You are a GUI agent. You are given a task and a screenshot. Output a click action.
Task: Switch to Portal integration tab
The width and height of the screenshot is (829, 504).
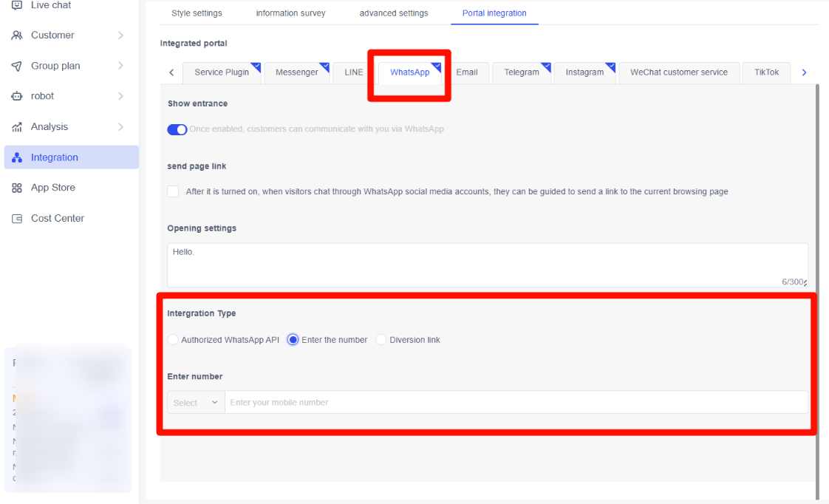tap(494, 13)
